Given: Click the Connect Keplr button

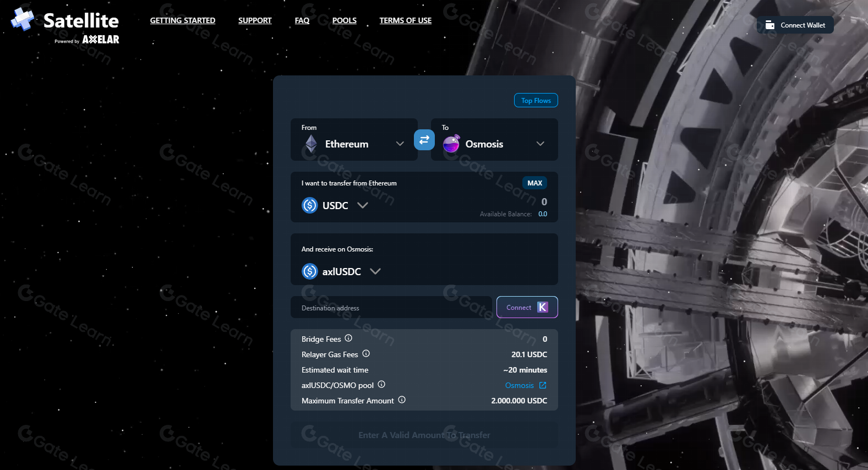Looking at the screenshot, I should tap(527, 307).
